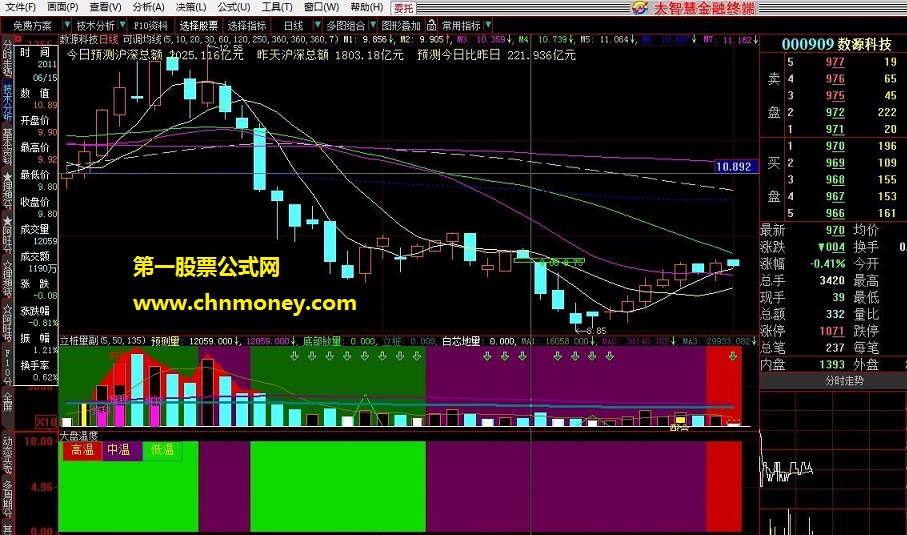The width and height of the screenshot is (907, 535).
Task: Click buy level 5 price 966
Action: [x=835, y=213]
